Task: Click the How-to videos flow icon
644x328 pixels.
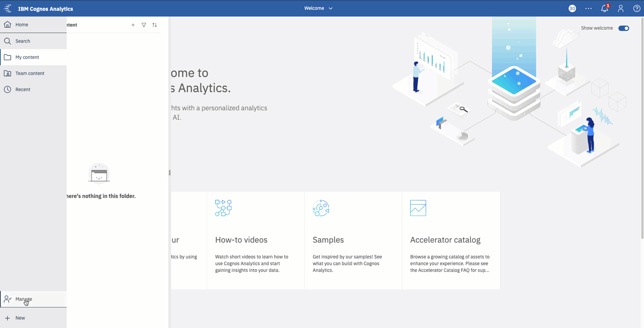Action: 223,208
